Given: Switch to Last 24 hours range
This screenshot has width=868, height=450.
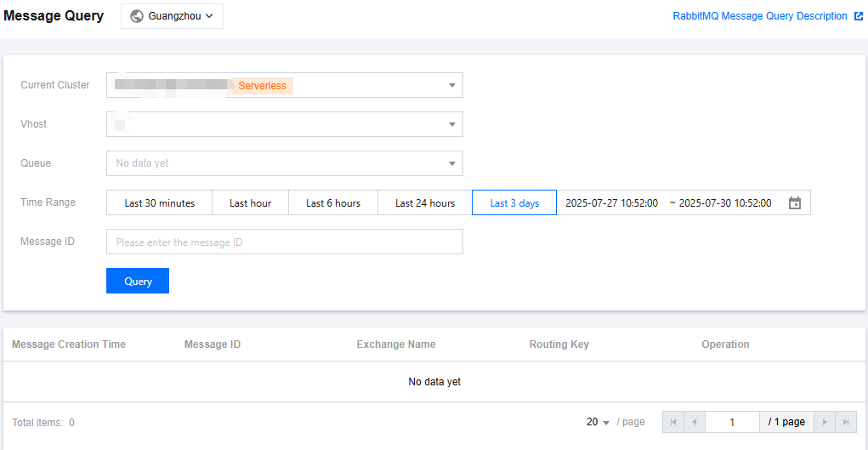Looking at the screenshot, I should (x=425, y=203).
